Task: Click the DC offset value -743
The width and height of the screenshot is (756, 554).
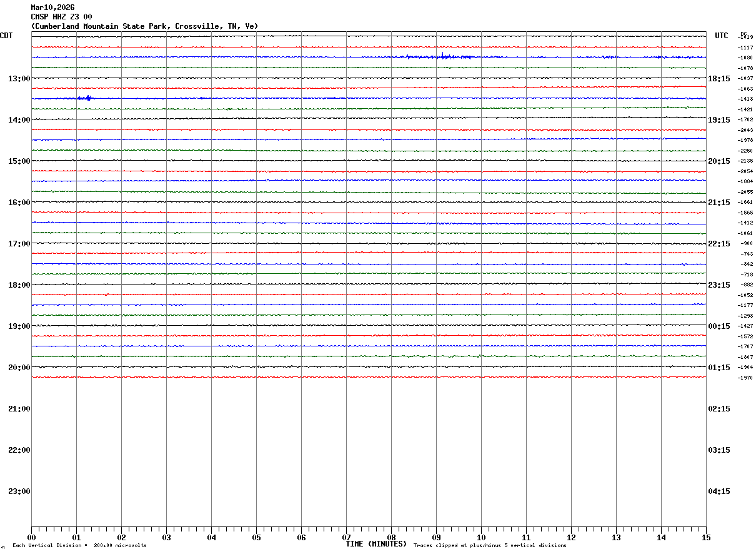Action: 747,254
